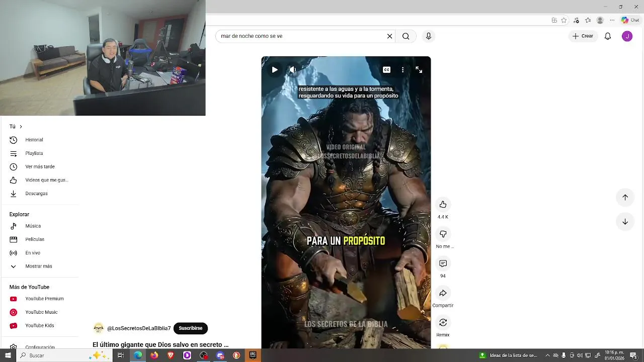Open the account avatar J menu
The width and height of the screenshot is (644, 362).
coord(627,36)
